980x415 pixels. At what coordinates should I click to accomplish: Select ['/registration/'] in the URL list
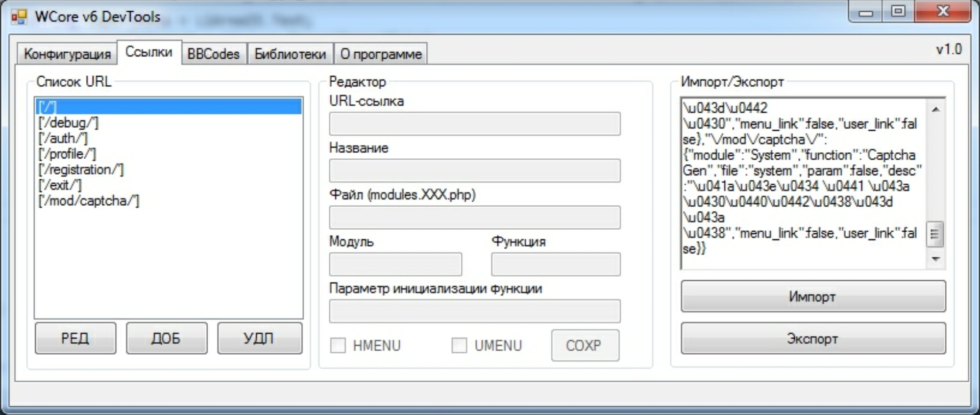(x=81, y=169)
